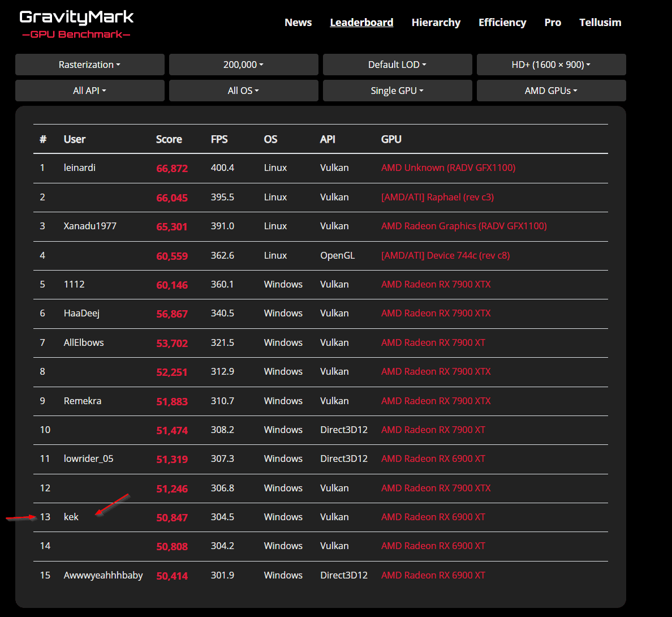Click Direct3D12 cell in lowrider_05's row
672x617 pixels.
click(x=344, y=459)
